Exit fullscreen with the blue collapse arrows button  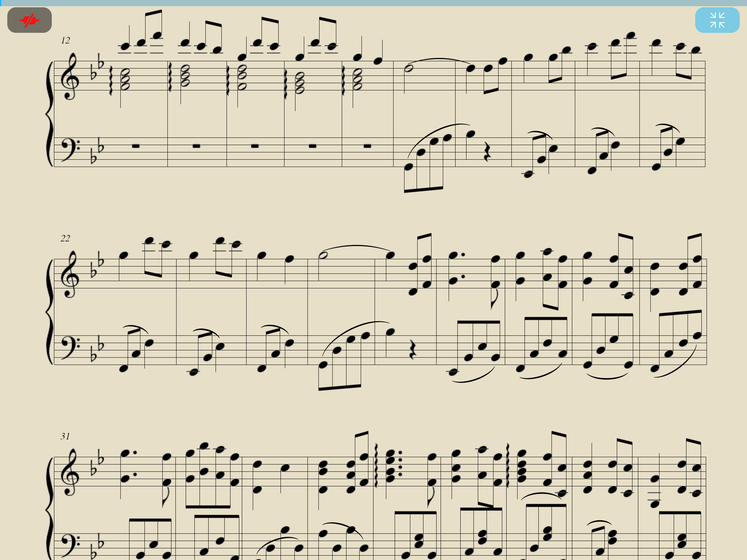[717, 20]
